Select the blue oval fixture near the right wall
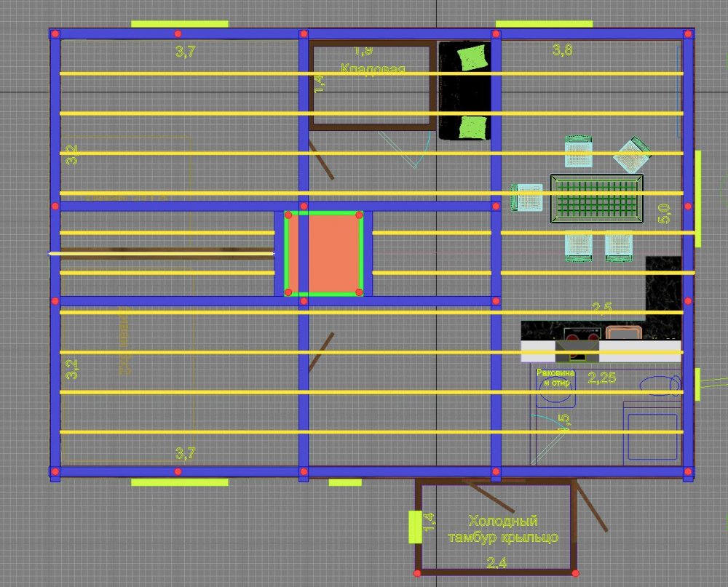728x587 pixels. (x=662, y=386)
